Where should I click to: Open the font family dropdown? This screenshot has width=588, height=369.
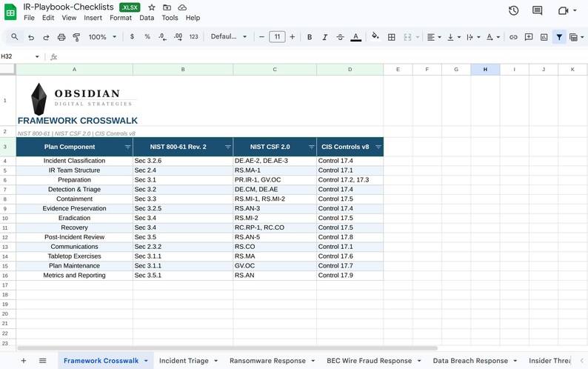[228, 36]
